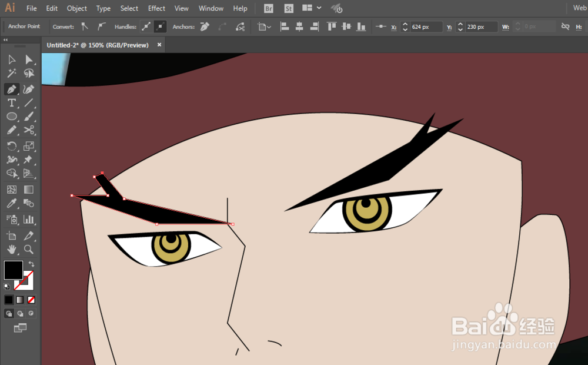Pick the Symbol Sprayer tool
Viewport: 588px width, 365px height.
(12, 220)
